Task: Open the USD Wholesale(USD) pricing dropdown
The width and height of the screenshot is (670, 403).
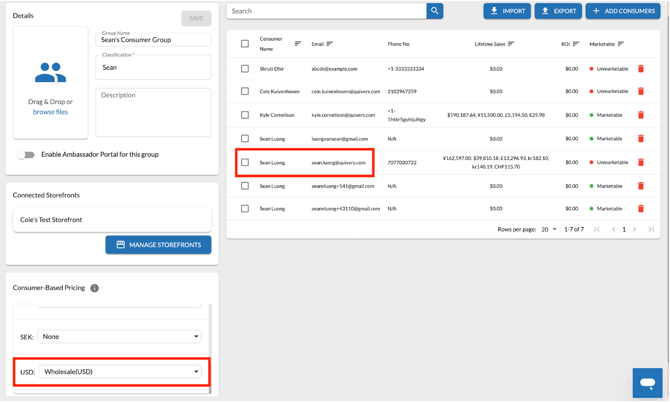Action: [120, 372]
